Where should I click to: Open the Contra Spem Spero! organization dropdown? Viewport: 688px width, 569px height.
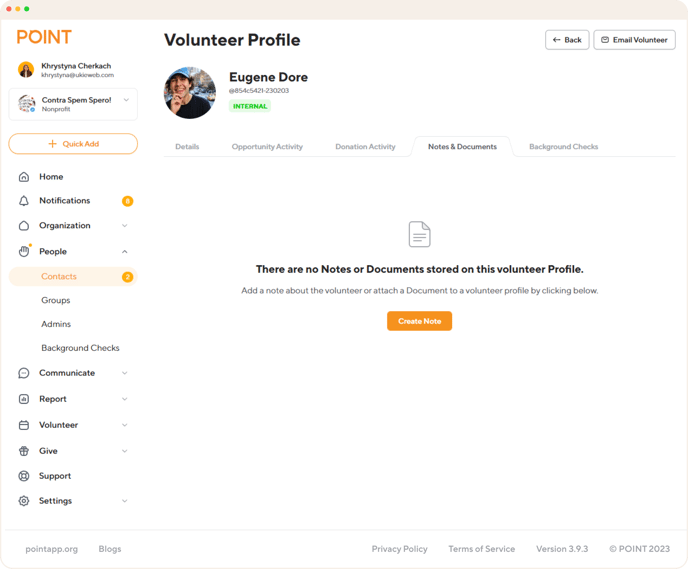coord(73,104)
